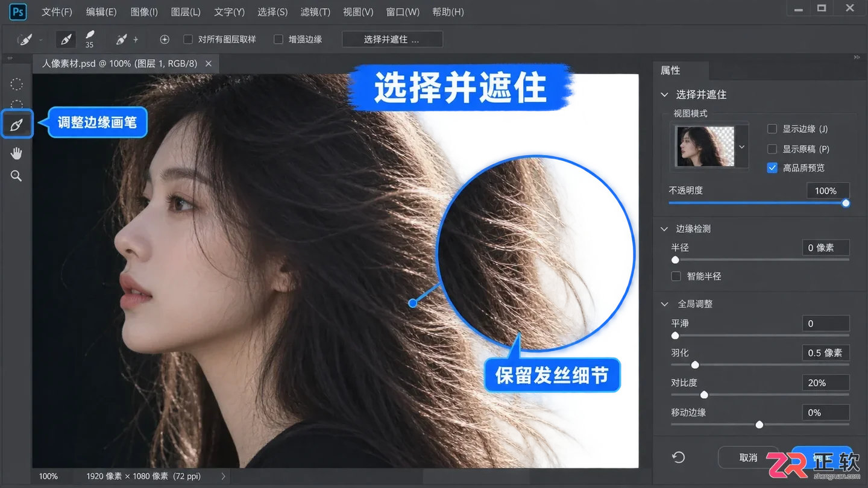Click the 半径 value field 0 像素

(826, 248)
